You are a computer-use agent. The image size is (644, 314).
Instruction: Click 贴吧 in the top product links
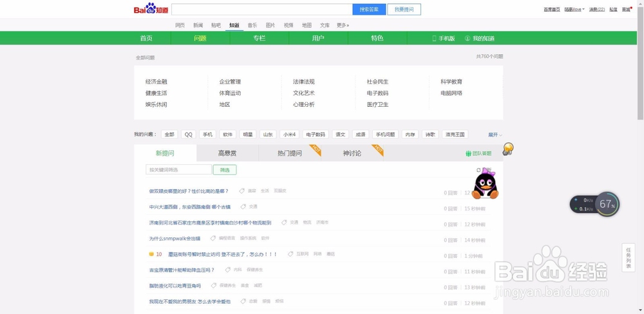(x=216, y=25)
